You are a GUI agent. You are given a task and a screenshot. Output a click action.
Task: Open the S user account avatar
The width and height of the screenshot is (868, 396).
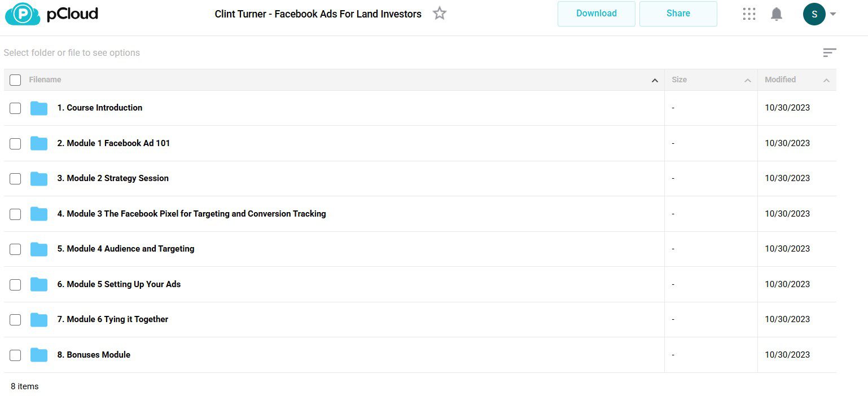tap(814, 14)
